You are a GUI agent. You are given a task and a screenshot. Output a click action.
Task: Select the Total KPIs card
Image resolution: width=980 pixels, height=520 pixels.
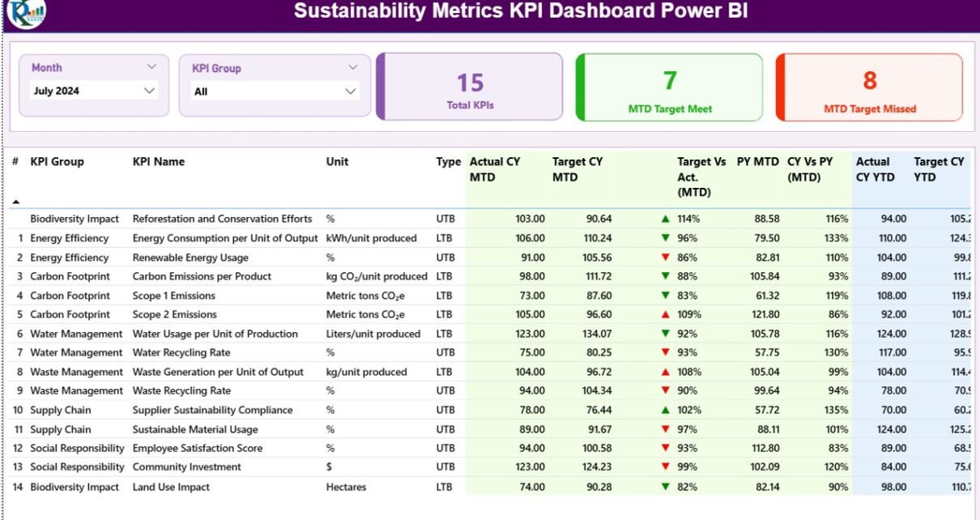pyautogui.click(x=470, y=87)
